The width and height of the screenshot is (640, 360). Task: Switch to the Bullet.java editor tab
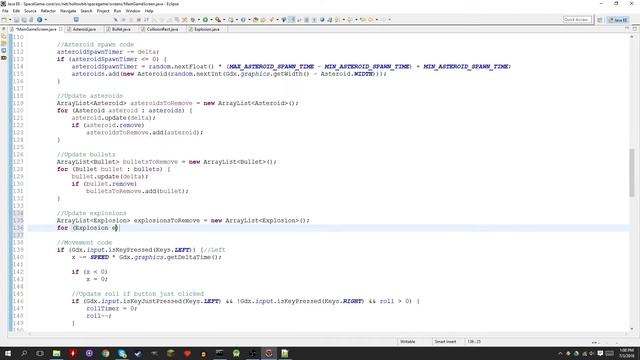pyautogui.click(x=121, y=29)
